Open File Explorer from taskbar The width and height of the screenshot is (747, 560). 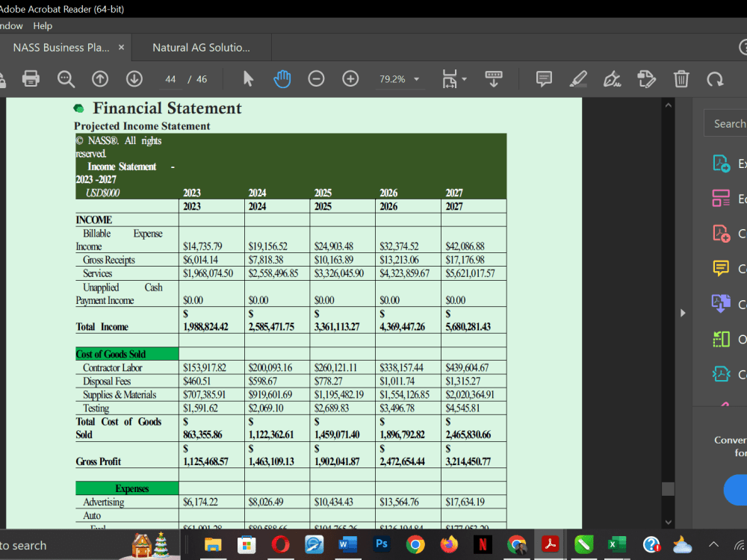coord(213,544)
